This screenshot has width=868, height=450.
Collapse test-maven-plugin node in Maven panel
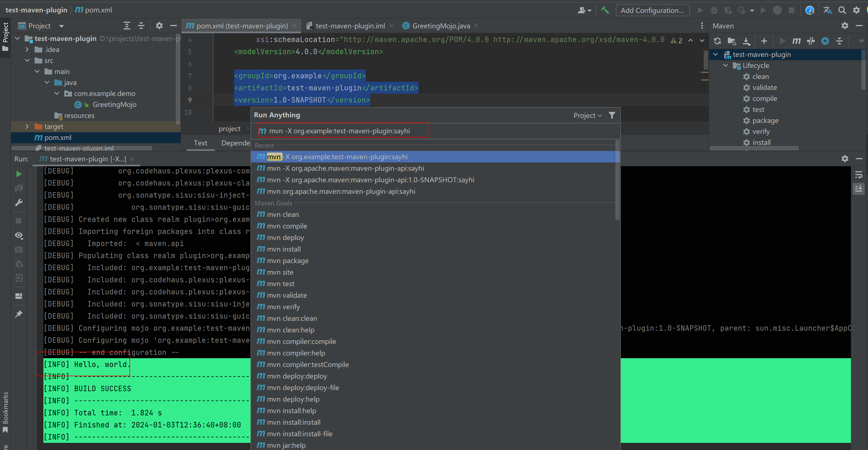point(716,54)
